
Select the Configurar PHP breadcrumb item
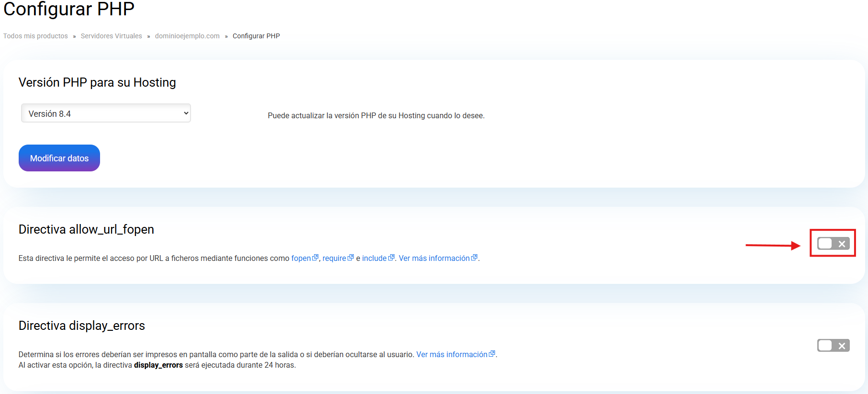click(256, 36)
